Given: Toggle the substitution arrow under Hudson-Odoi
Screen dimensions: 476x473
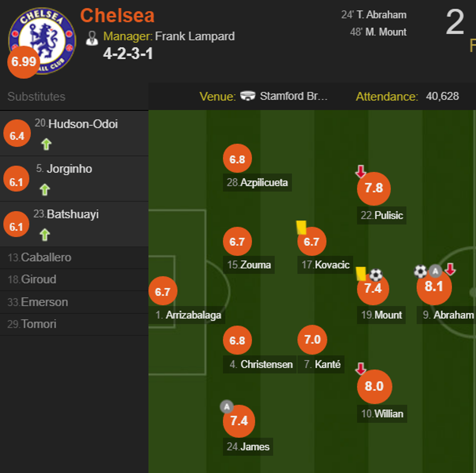Looking at the screenshot, I should click(x=45, y=144).
